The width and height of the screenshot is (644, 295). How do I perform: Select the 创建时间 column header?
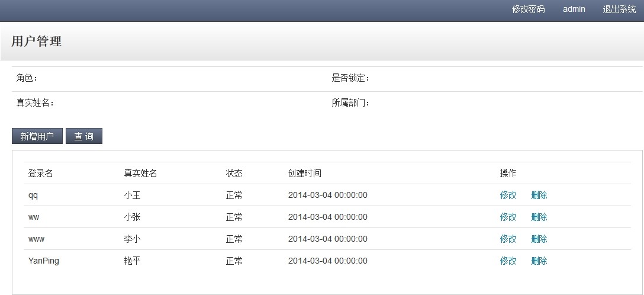[x=304, y=174]
